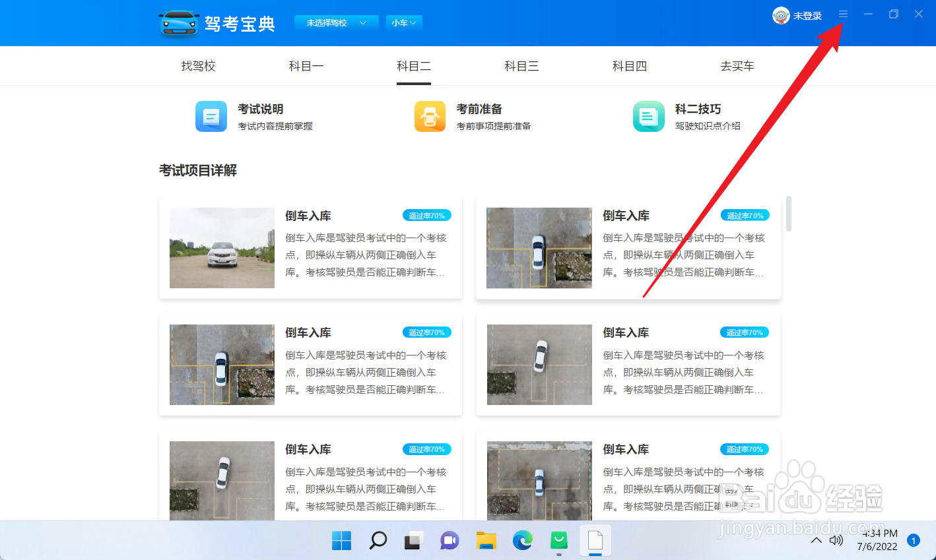Viewport: 936px width, 560px height.
Task: Open third-row left card car thumbnail
Action: (x=222, y=481)
